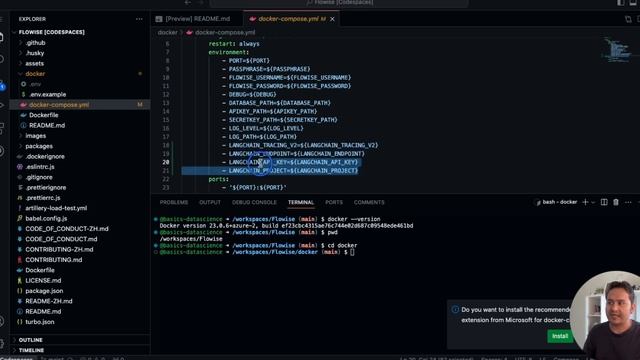Open the compare changes editor icon
Screen dimensions: 640x360
(x=628, y=19)
